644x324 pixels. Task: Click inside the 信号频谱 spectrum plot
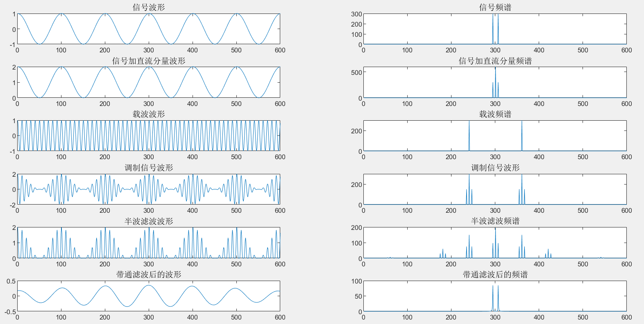click(495, 29)
